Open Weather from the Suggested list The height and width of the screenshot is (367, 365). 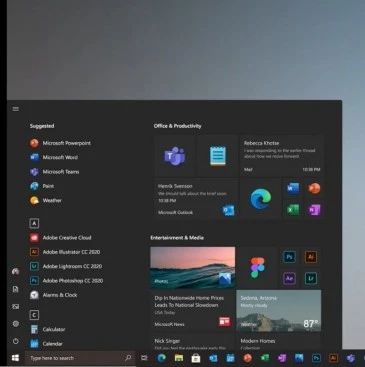46,200
